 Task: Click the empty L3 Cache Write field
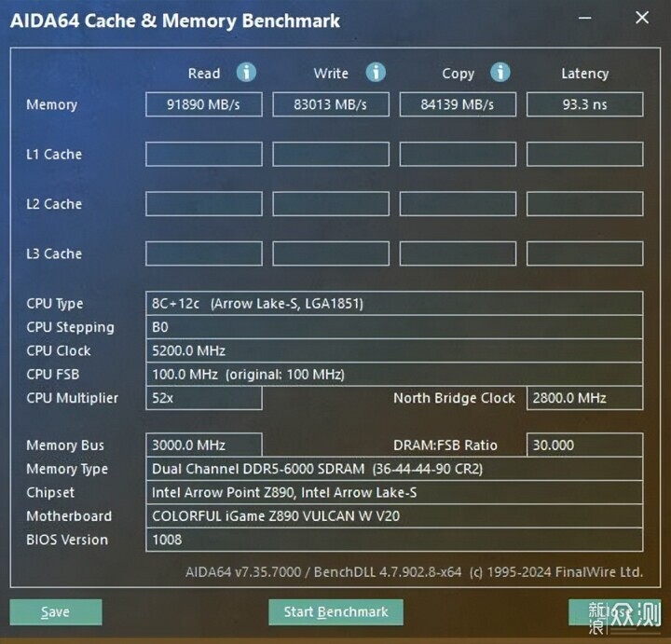pos(331,253)
